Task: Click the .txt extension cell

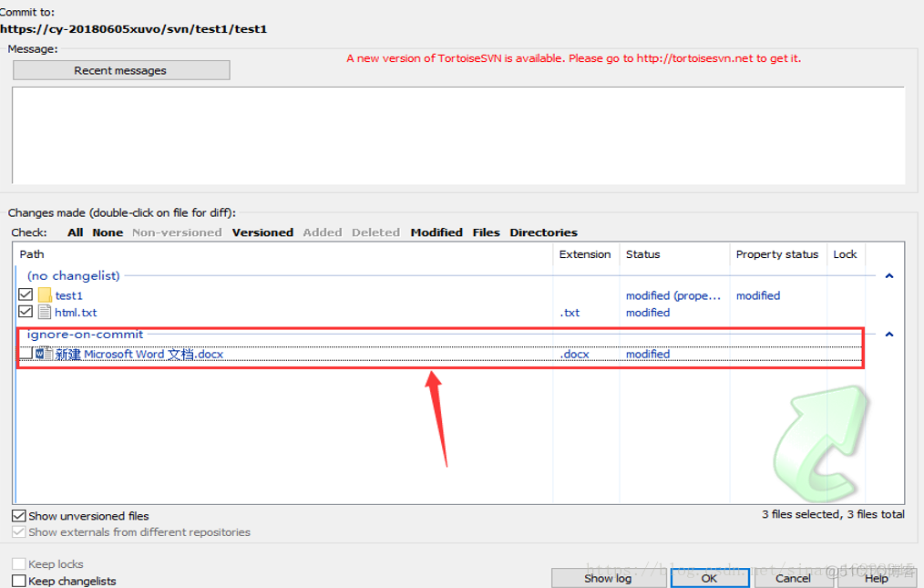Action: 570,313
